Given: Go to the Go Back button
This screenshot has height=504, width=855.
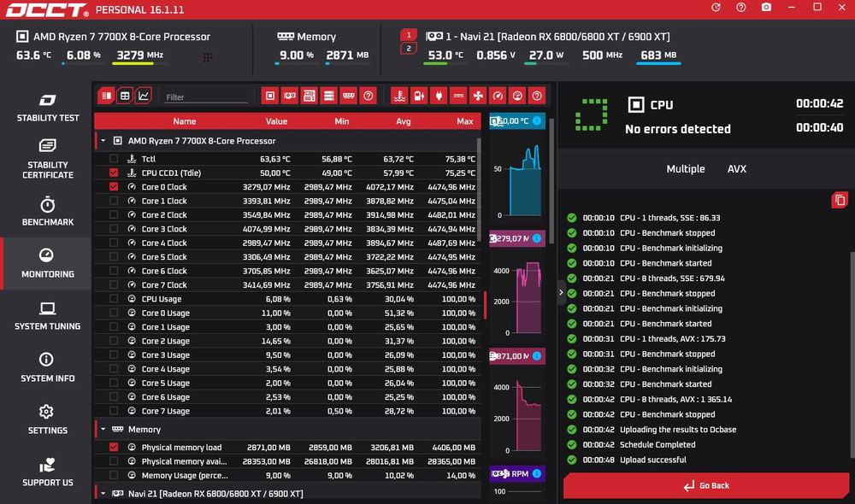Looking at the screenshot, I should click(706, 485).
